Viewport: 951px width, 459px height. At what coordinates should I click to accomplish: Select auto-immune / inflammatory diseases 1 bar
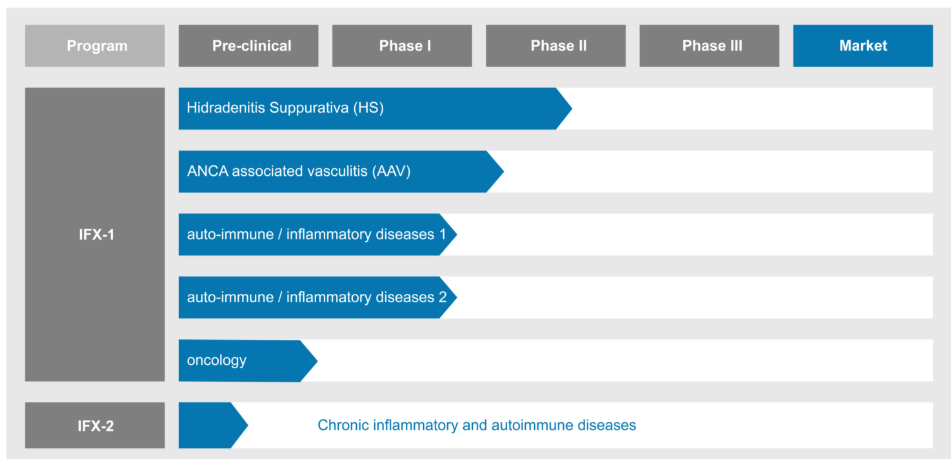317,234
